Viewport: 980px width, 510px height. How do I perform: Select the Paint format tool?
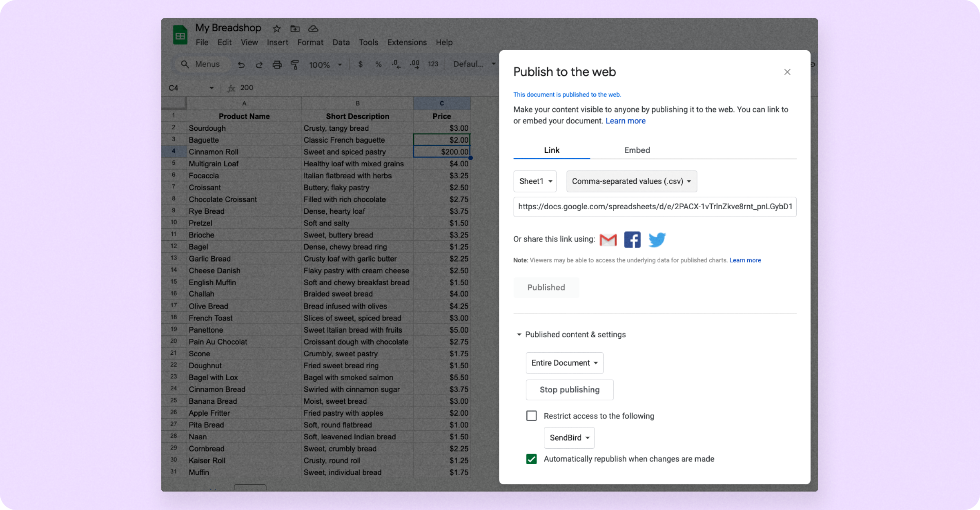[295, 65]
